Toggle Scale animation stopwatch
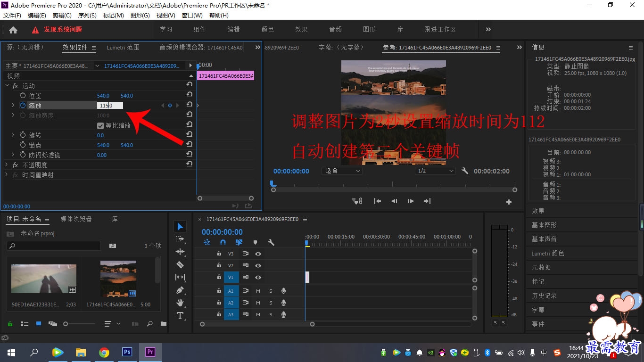The width and height of the screenshot is (644, 362). [x=23, y=105]
